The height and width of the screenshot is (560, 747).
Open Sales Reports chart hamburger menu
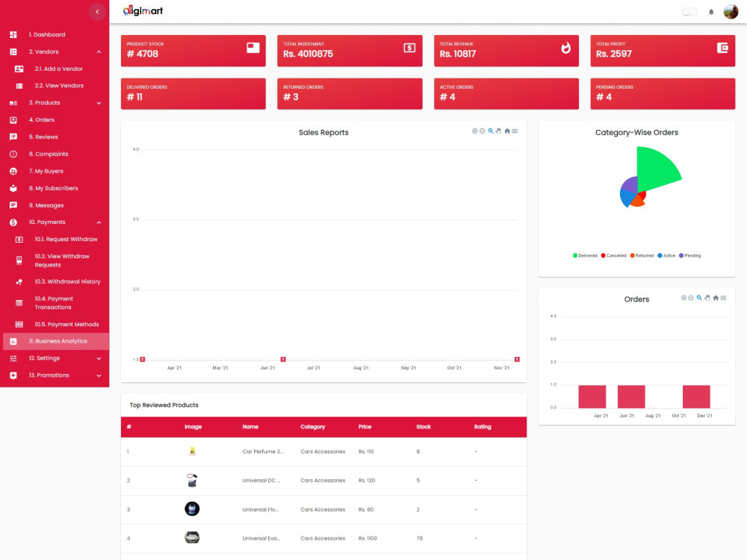coord(515,131)
